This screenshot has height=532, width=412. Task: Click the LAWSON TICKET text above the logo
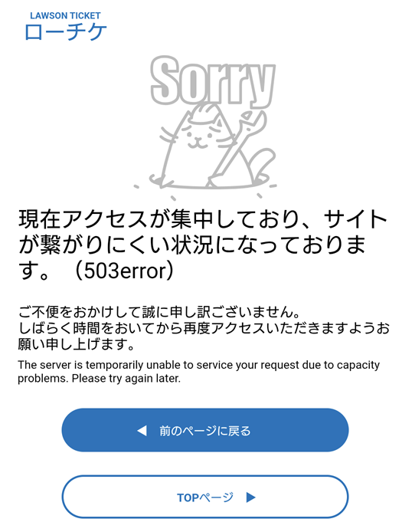[65, 15]
